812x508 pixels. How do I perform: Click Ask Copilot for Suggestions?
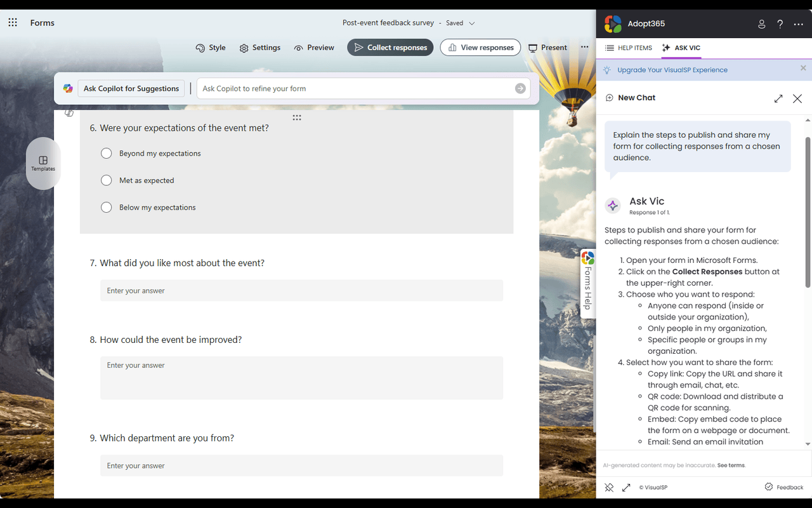click(x=131, y=88)
